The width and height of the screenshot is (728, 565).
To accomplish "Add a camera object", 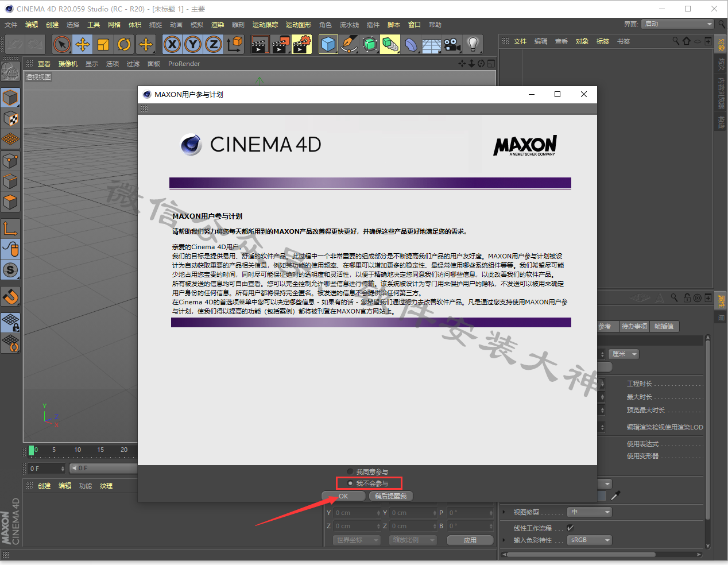I will [x=452, y=44].
